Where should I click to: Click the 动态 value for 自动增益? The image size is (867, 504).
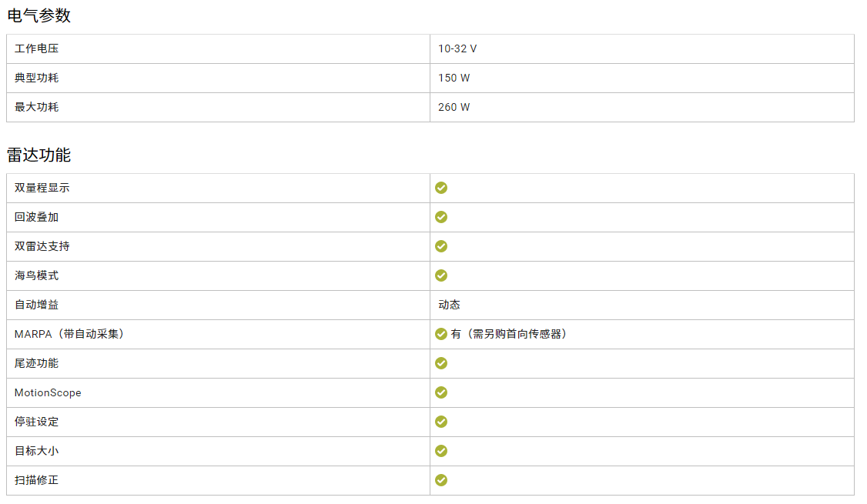point(449,305)
